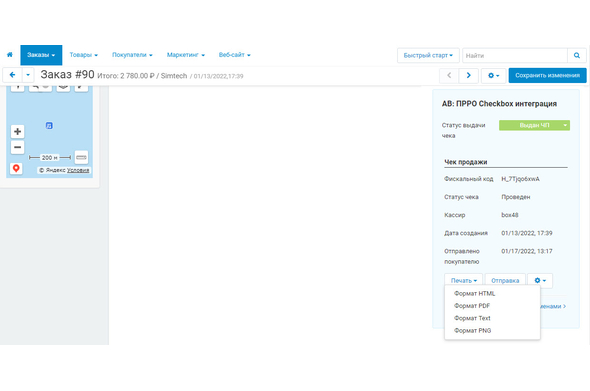590x391 pixels.
Task: Click Сохранить изменения button
Action: [547, 75]
